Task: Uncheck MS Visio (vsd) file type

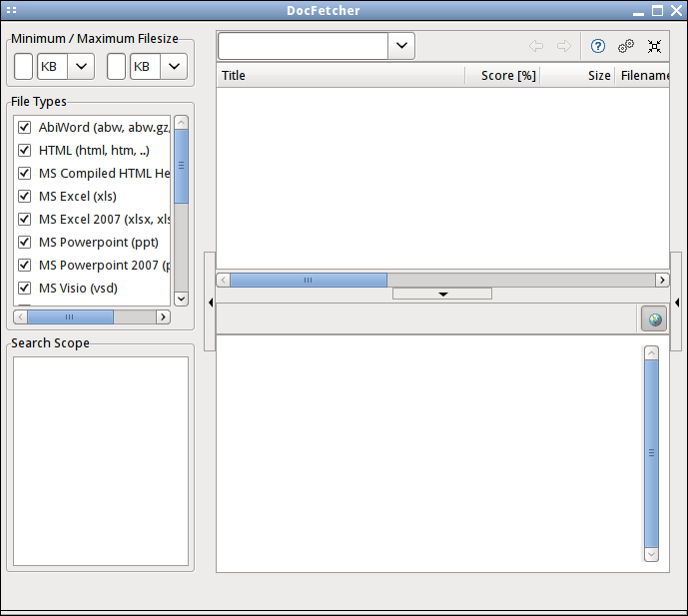Action: 24,288
